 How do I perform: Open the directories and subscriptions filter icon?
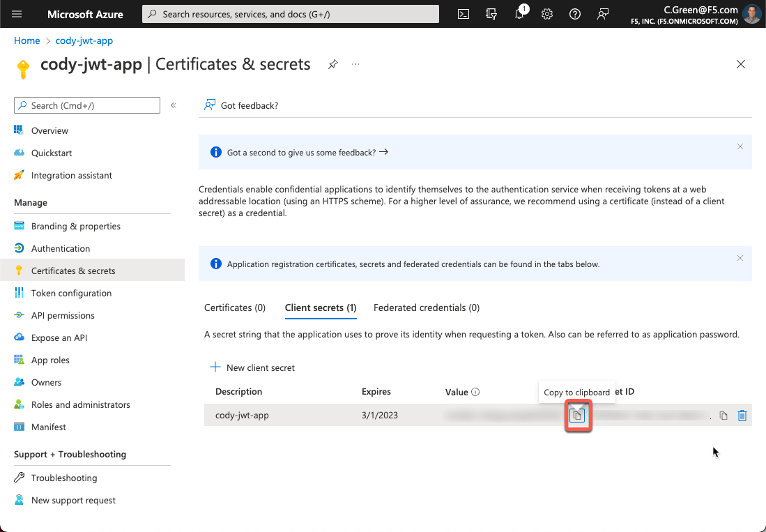coord(491,14)
